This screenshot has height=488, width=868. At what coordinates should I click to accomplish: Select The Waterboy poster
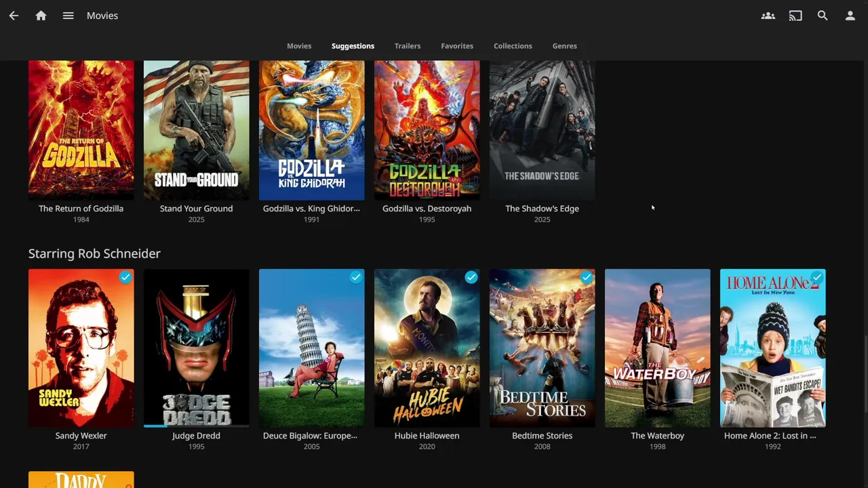click(x=657, y=348)
